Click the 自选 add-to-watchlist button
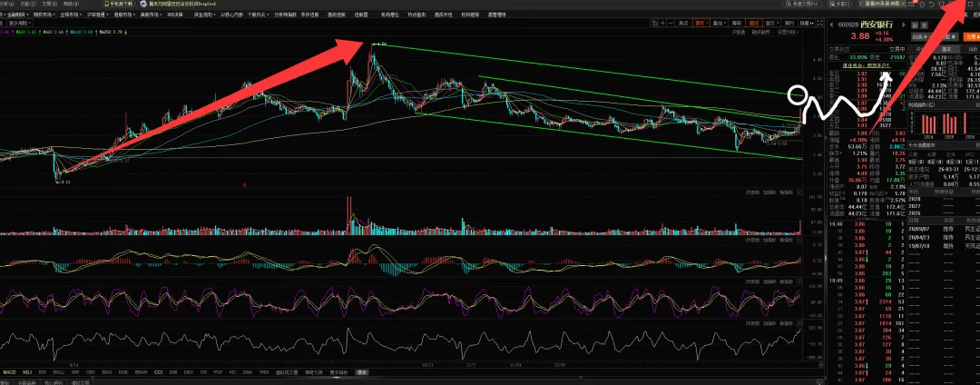The height and width of the screenshot is (385, 980). pyautogui.click(x=920, y=37)
